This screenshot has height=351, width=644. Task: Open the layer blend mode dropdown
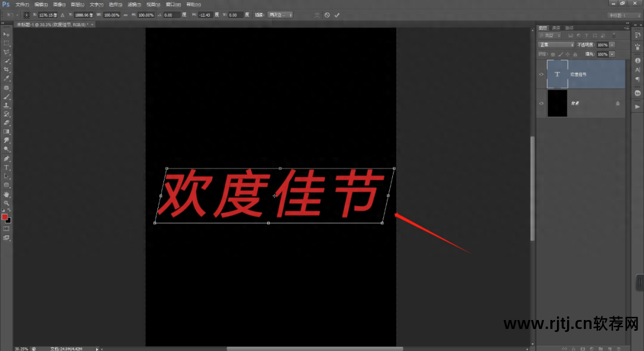coord(556,45)
